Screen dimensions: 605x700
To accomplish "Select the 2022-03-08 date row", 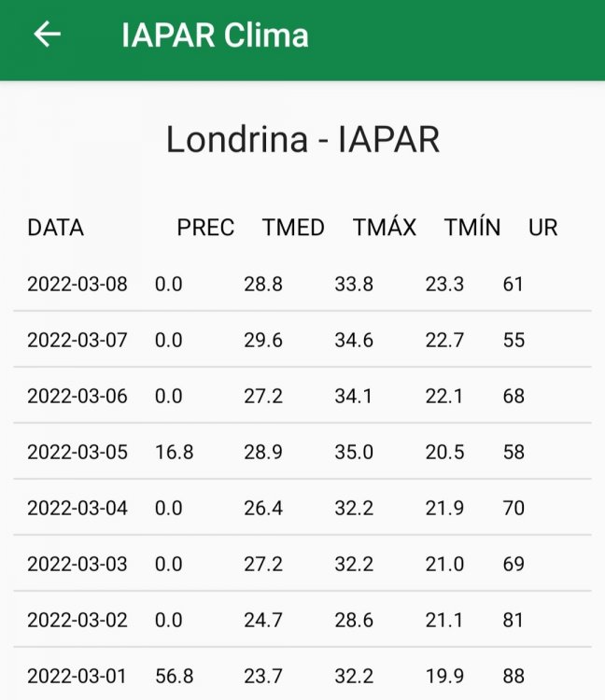I will pos(302,284).
